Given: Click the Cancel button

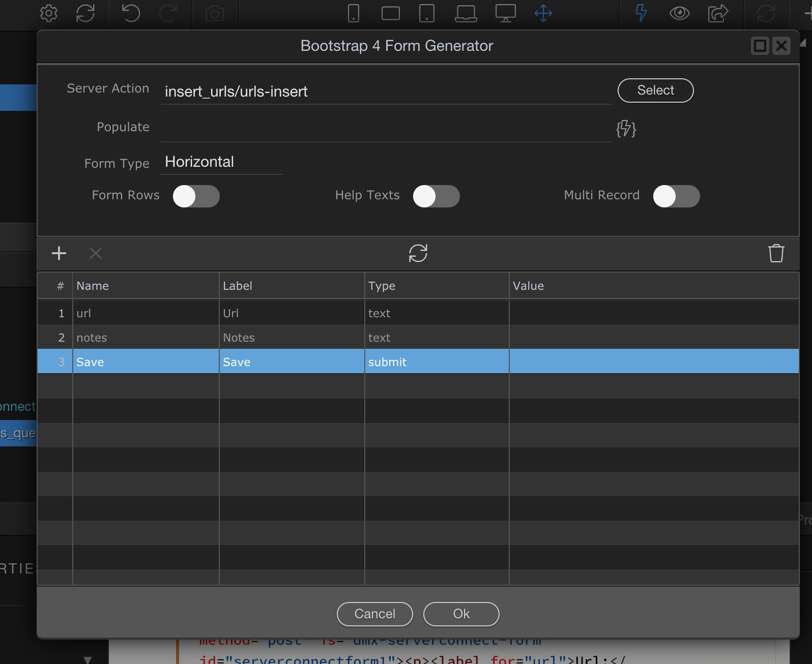Looking at the screenshot, I should coord(374,614).
